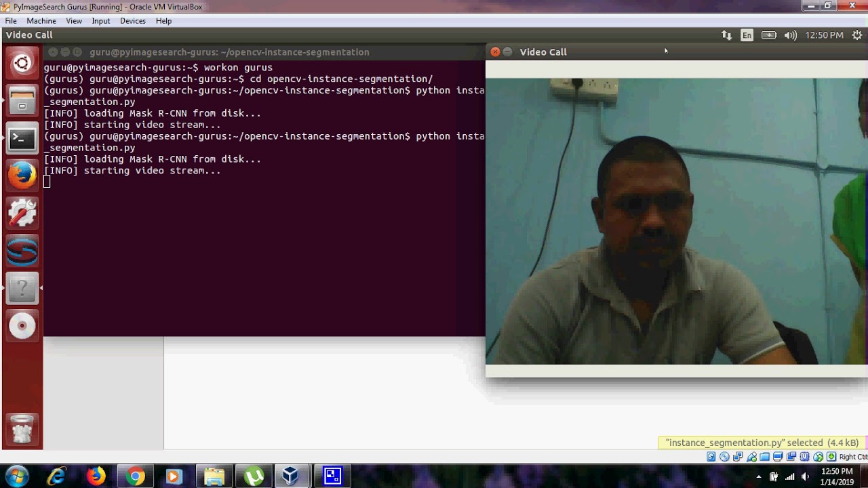This screenshot has height=488, width=868.
Task: Launch Firefox from the Ubuntu launcher
Action: tap(22, 176)
